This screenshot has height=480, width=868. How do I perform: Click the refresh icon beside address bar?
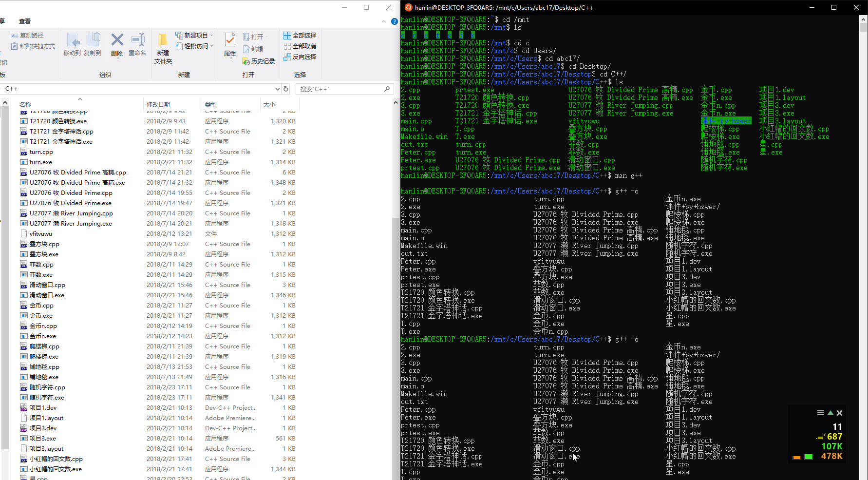tap(286, 89)
